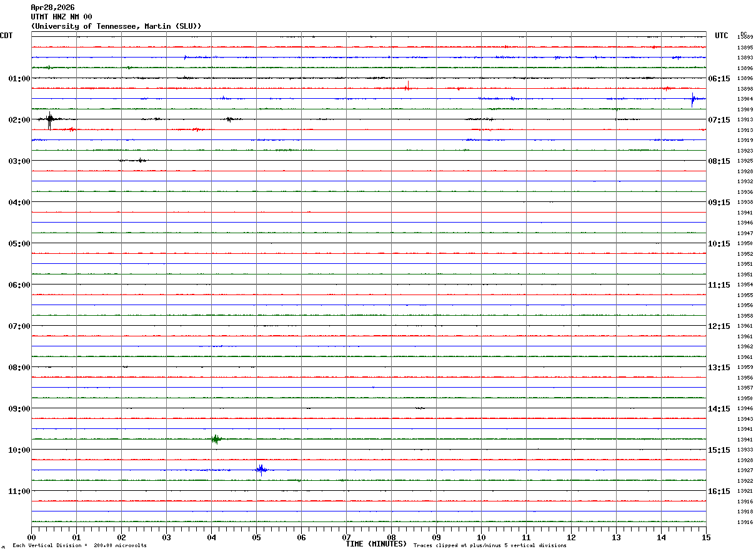Click the '09:15' UTC time label
Image resolution: width=756 pixels, height=554 pixels.
pos(719,203)
